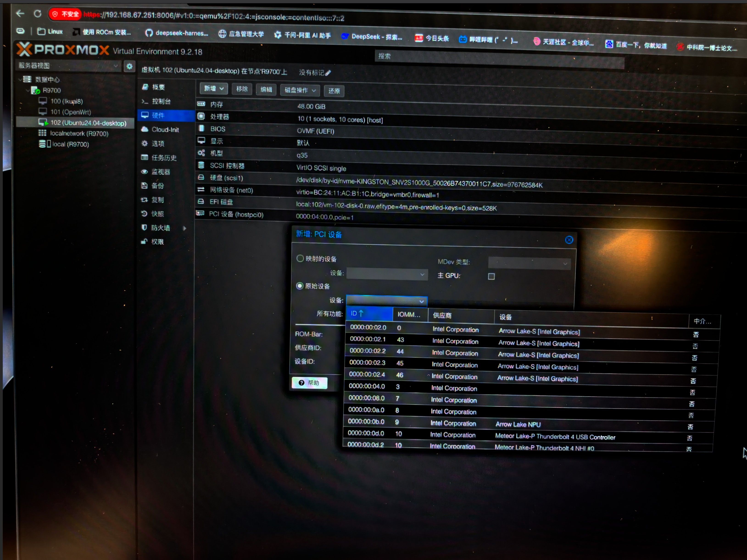747x560 pixels.
Task: Select the EFI 磁盘 hardware row
Action: (471, 206)
